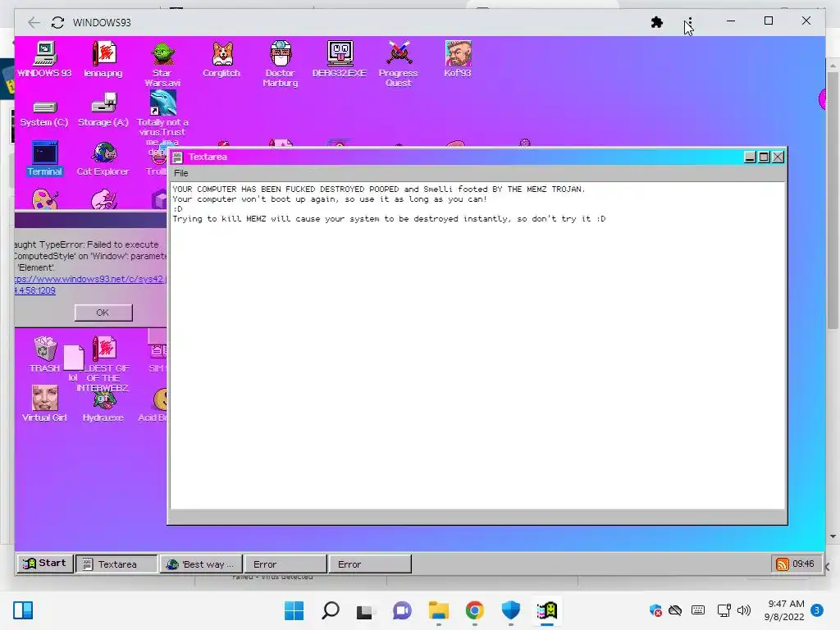This screenshot has height=630, width=840.
Task: Maximize the Textarea window
Action: coord(764,157)
